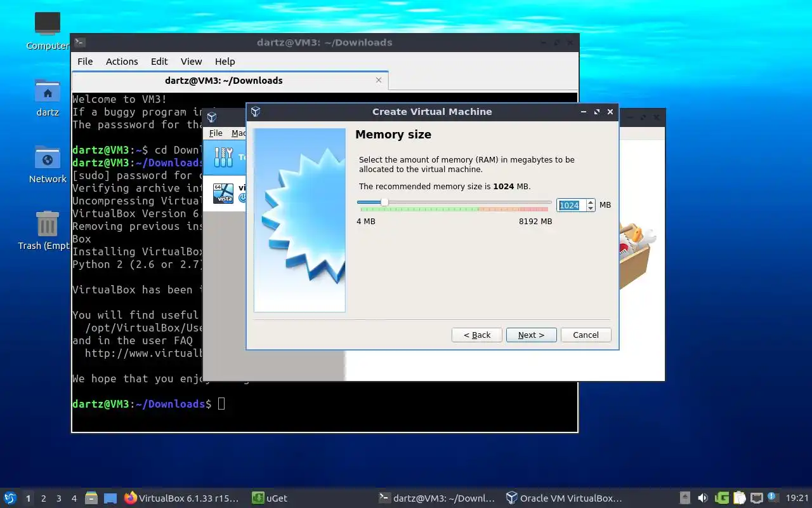
Task: Click the '8192 MB' maximum label
Action: pyautogui.click(x=535, y=222)
